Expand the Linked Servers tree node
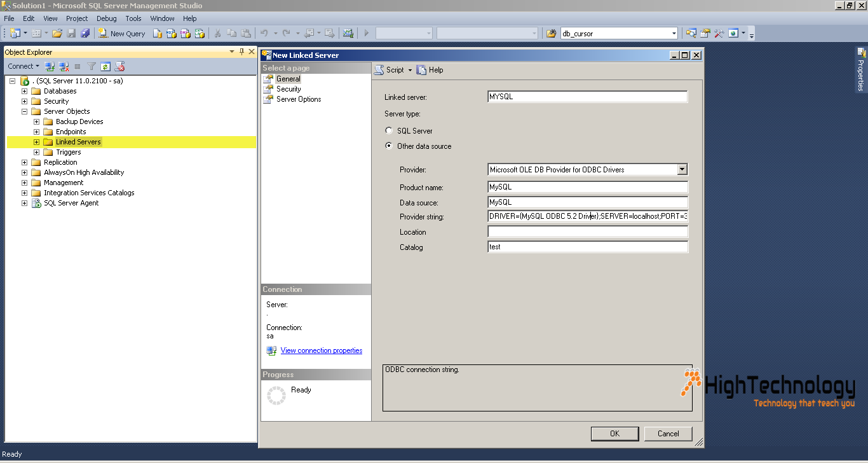 37,142
